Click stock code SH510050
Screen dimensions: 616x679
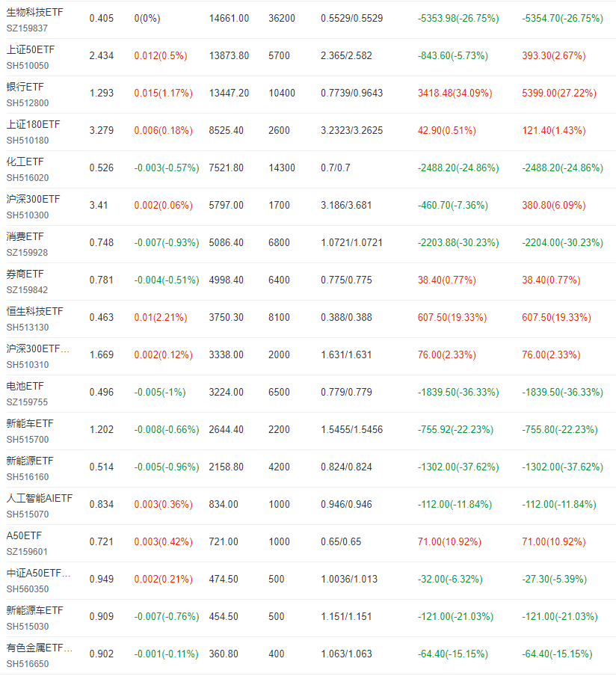(28, 65)
